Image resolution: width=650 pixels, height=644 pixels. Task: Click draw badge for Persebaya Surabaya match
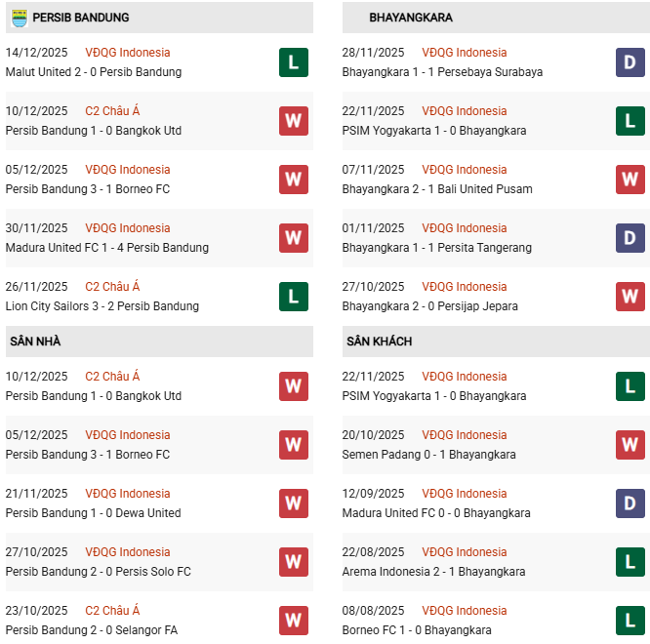tap(630, 62)
